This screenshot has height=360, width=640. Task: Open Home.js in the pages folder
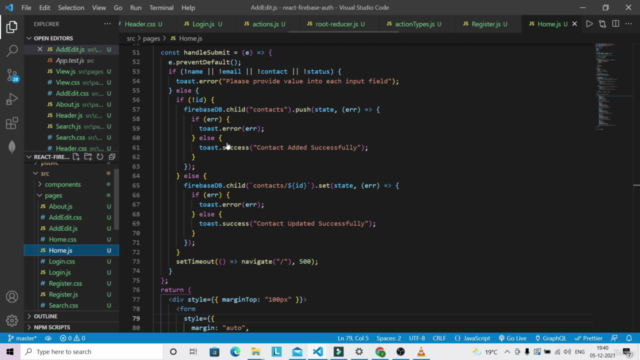[x=71, y=250]
